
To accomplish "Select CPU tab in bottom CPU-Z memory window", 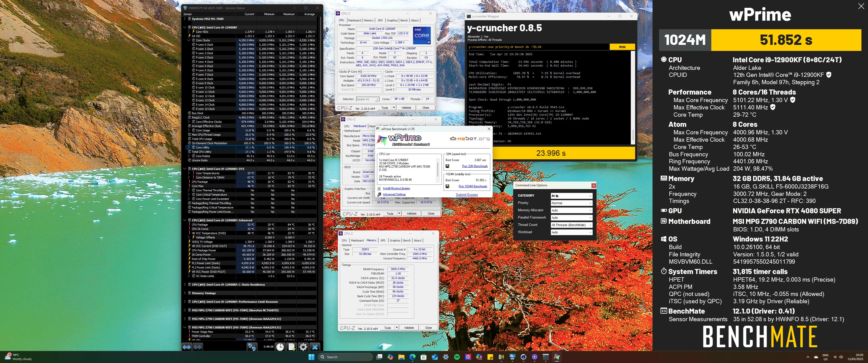I will coord(344,240).
